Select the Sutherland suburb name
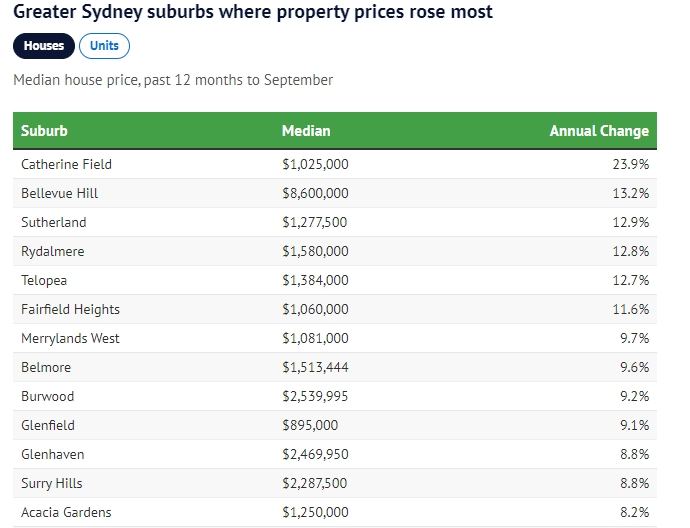This screenshot has height=528, width=690. (54, 222)
